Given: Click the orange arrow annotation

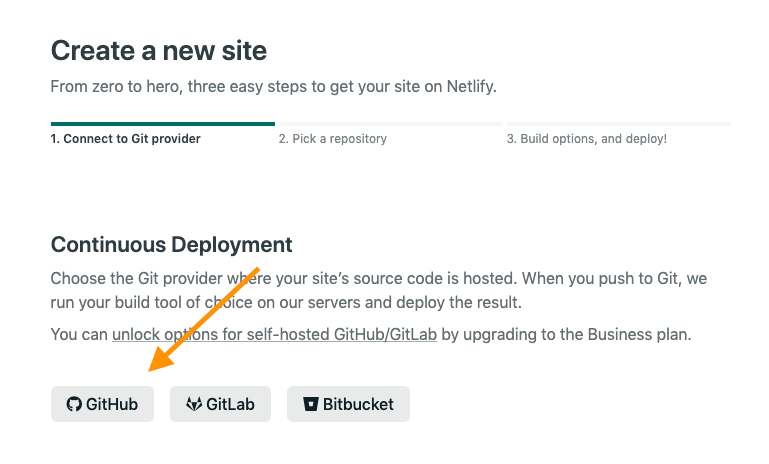Looking at the screenshot, I should pyautogui.click(x=205, y=317).
